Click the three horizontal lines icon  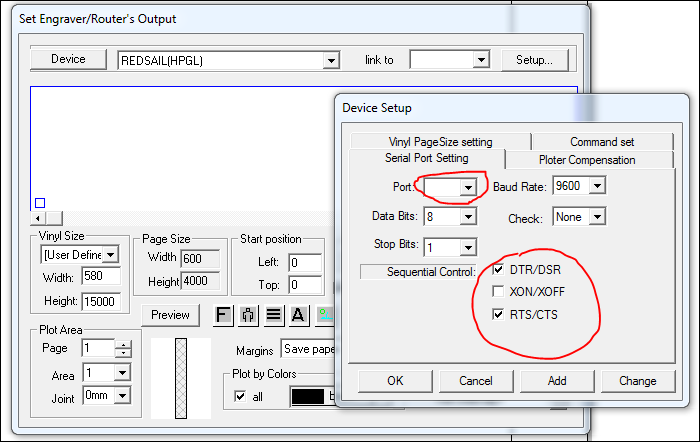point(273,315)
